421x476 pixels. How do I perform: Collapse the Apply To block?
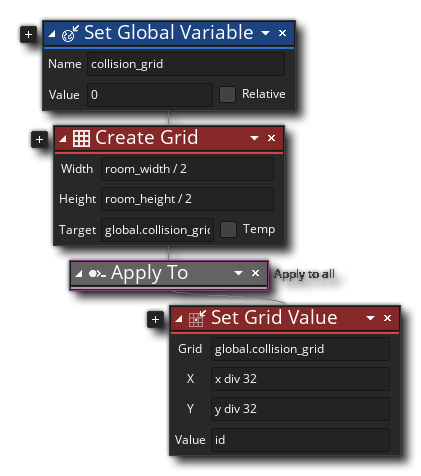[x=79, y=274]
